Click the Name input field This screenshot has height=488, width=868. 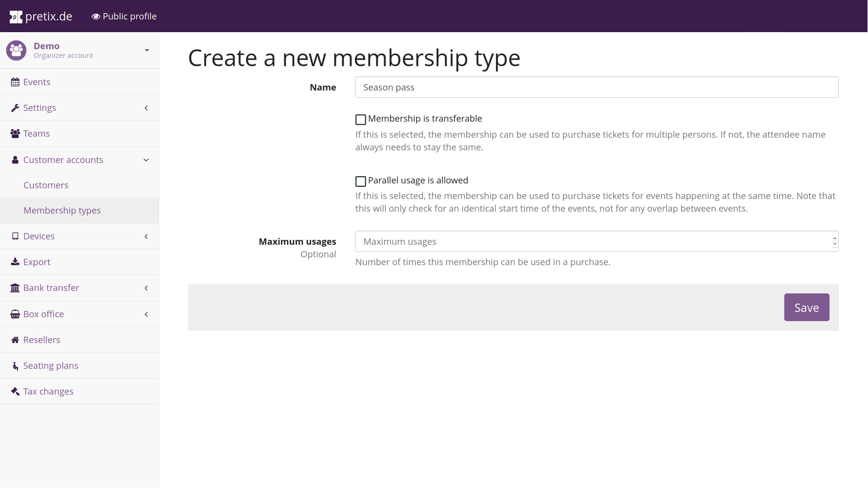[596, 88]
